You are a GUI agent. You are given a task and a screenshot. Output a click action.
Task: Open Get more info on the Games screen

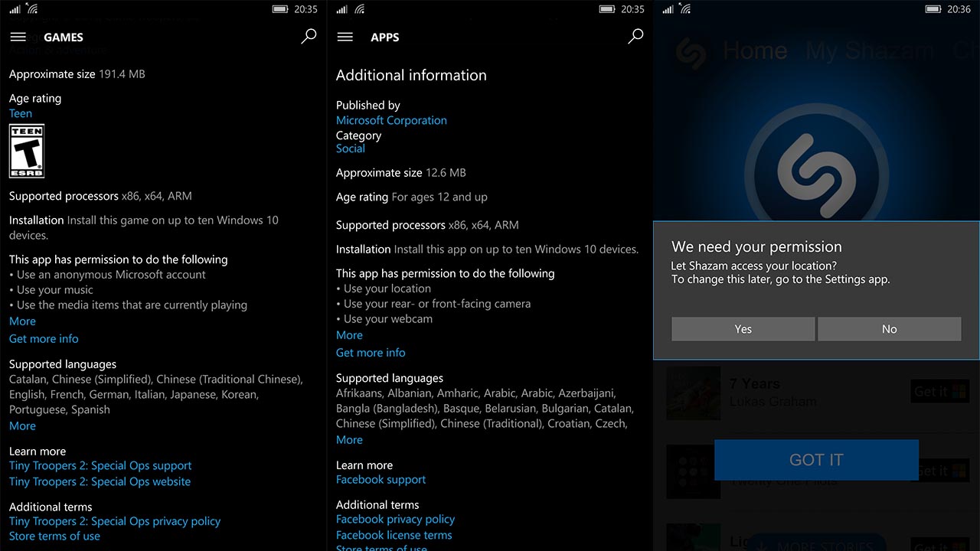pyautogui.click(x=44, y=338)
